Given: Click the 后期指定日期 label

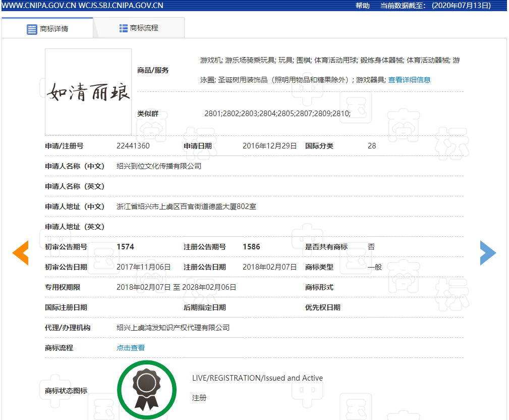Looking at the screenshot, I should (x=204, y=307).
